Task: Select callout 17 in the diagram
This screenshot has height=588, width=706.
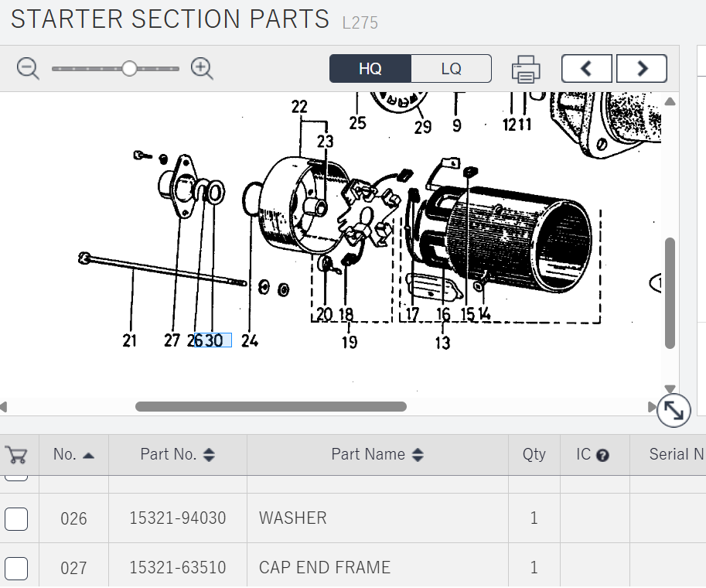Action: click(x=412, y=314)
